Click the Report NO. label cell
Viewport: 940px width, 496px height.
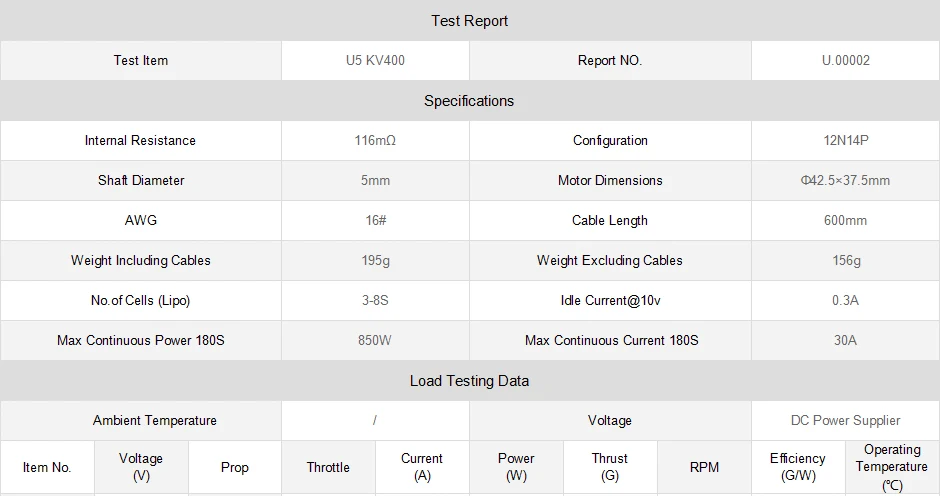point(610,60)
